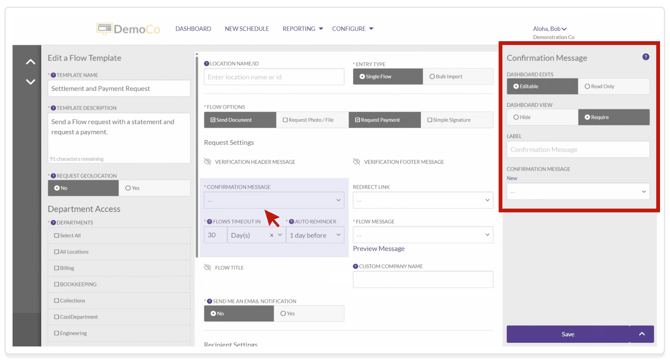The width and height of the screenshot is (670, 364).
Task: Click the info icon beside Send Me An Email Notification
Action: 209,301
